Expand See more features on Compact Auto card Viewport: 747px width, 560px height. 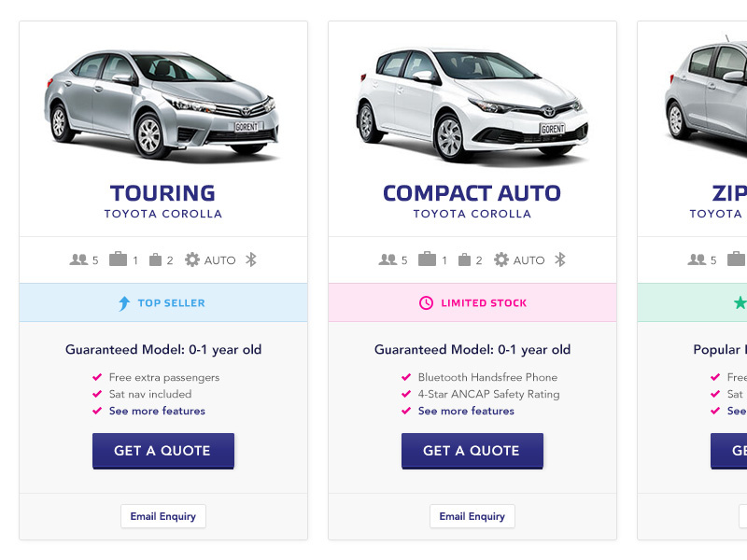[x=465, y=411]
